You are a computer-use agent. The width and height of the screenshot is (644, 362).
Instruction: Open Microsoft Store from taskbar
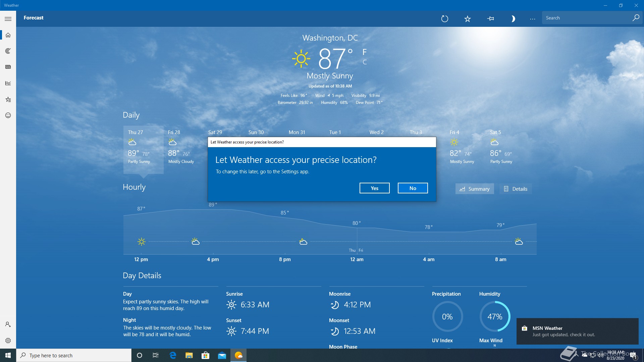(205, 355)
